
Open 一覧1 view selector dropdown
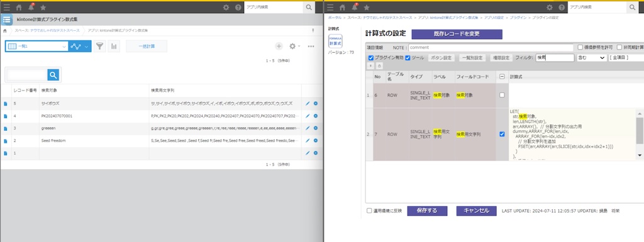[x=36, y=47]
